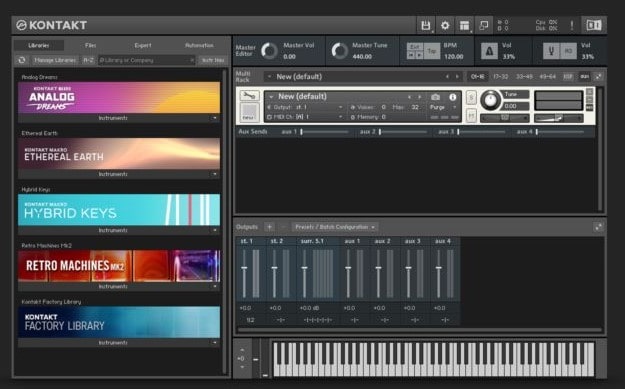Image resolution: width=625 pixels, height=389 pixels.
Task: Click the exclamation warning icon
Action: pos(572,26)
